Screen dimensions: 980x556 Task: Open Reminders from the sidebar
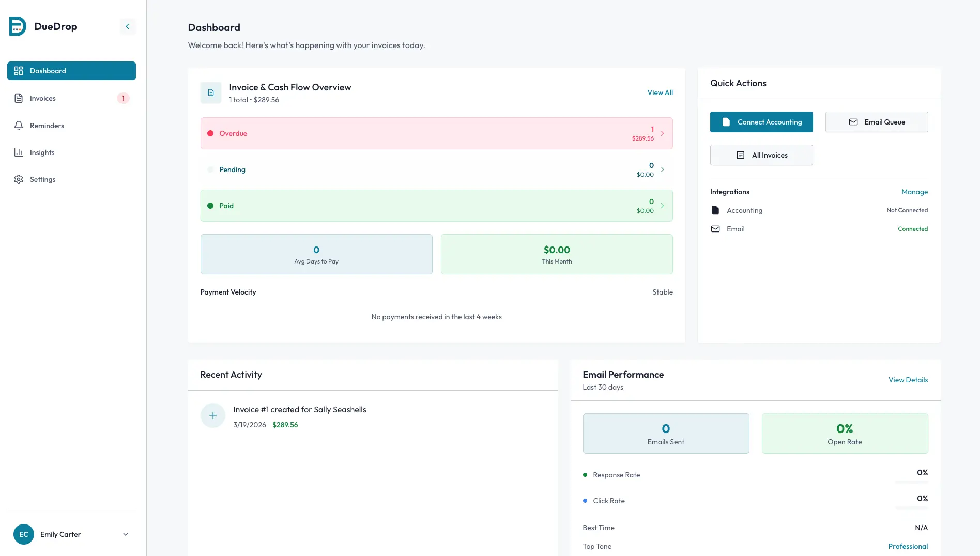(47, 126)
